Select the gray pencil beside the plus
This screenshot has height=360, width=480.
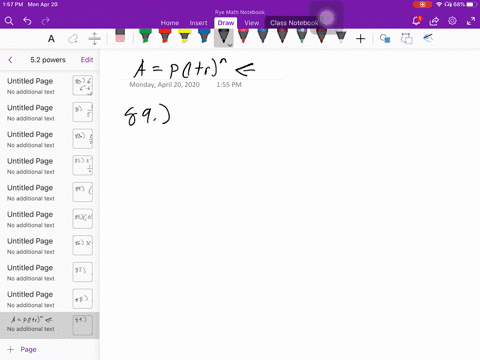tap(341, 36)
